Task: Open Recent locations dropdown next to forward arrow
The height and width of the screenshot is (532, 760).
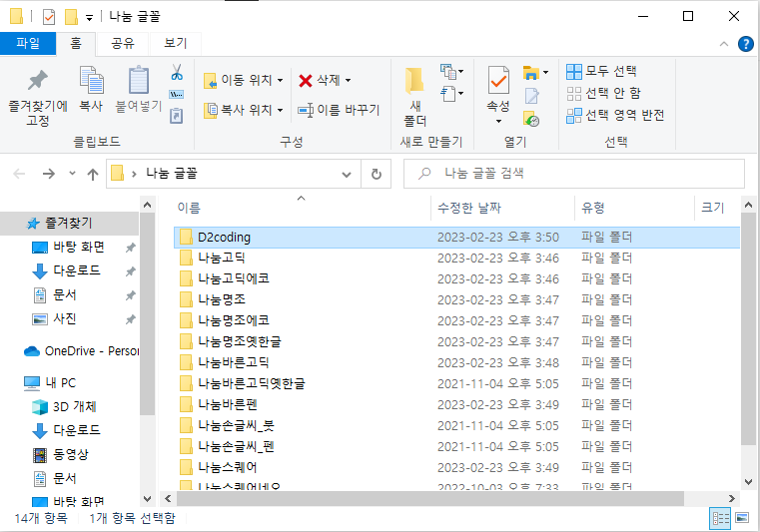Action: click(72, 174)
